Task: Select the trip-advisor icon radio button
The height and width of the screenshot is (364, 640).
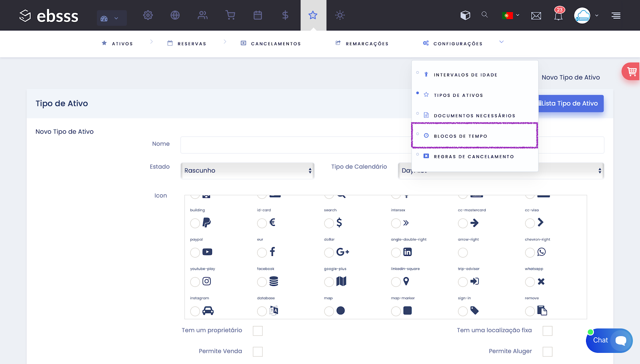Action: coord(463,253)
